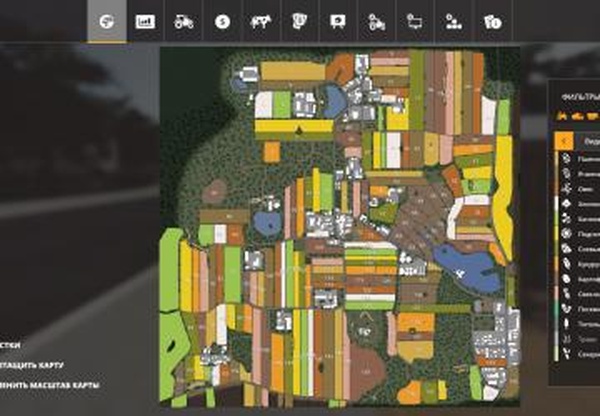Toggle the wheat (Пшеница) crop filter
Image resolution: width=600 pixels, height=416 pixels.
click(x=579, y=158)
